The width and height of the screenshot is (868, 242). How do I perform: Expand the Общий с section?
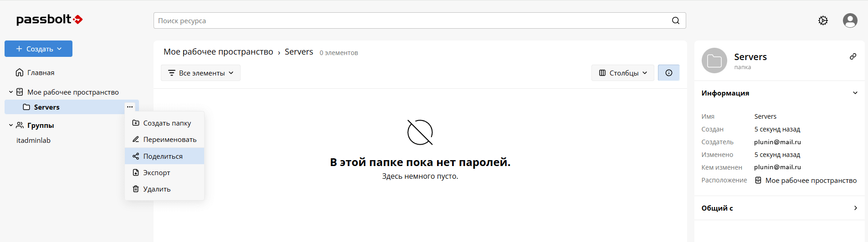[855, 208]
